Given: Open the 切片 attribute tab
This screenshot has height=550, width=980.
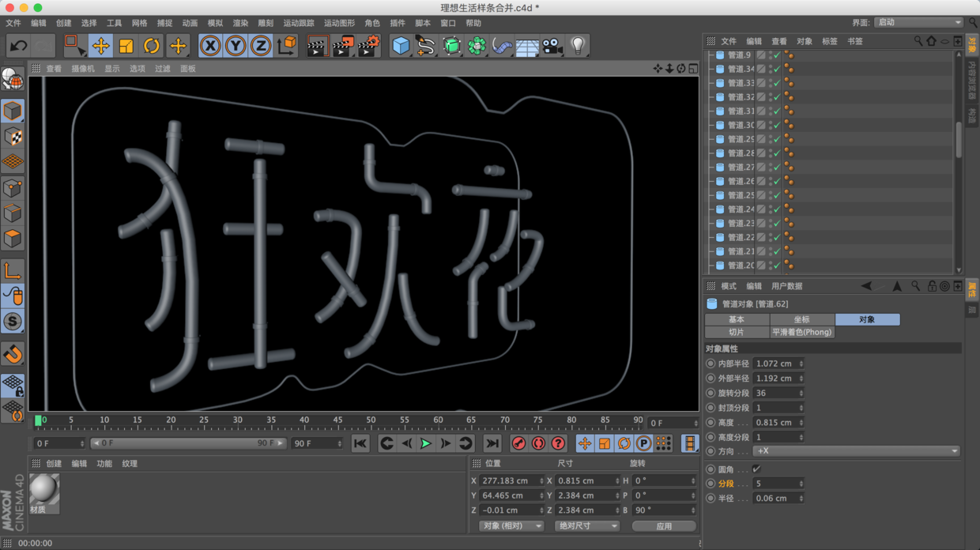Looking at the screenshot, I should 737,332.
